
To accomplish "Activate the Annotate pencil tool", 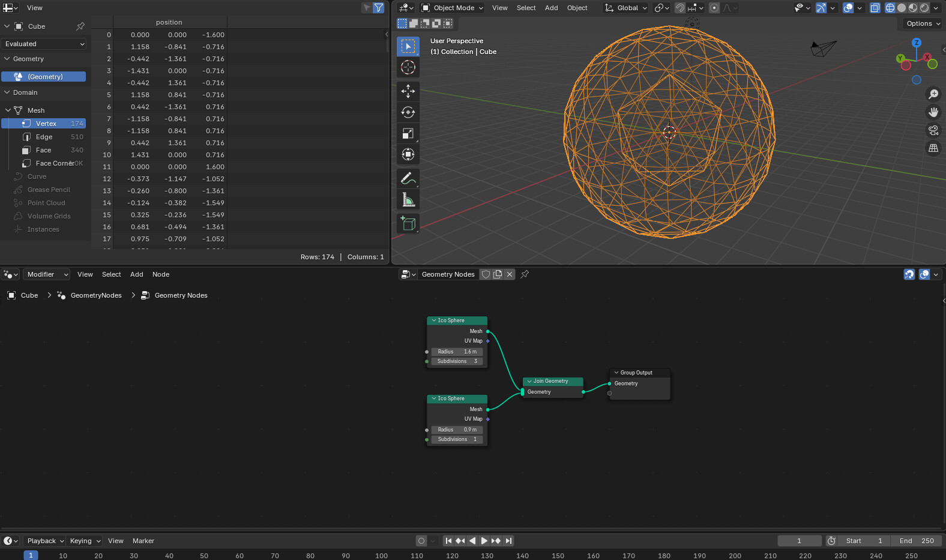I will coord(408,178).
